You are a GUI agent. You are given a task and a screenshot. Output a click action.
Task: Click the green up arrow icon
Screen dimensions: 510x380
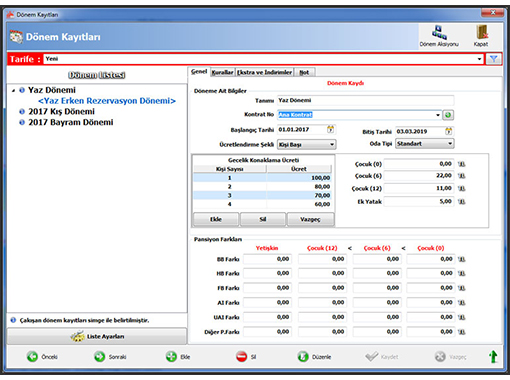point(493,357)
